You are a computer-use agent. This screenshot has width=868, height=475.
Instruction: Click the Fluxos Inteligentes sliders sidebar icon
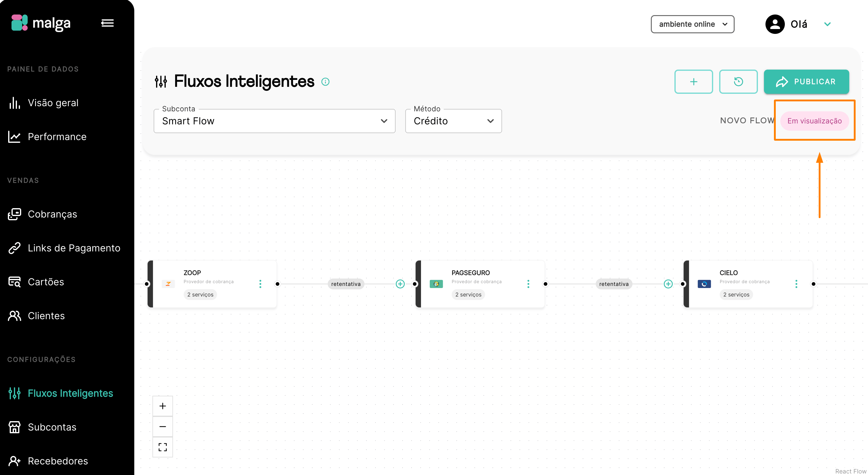click(15, 393)
